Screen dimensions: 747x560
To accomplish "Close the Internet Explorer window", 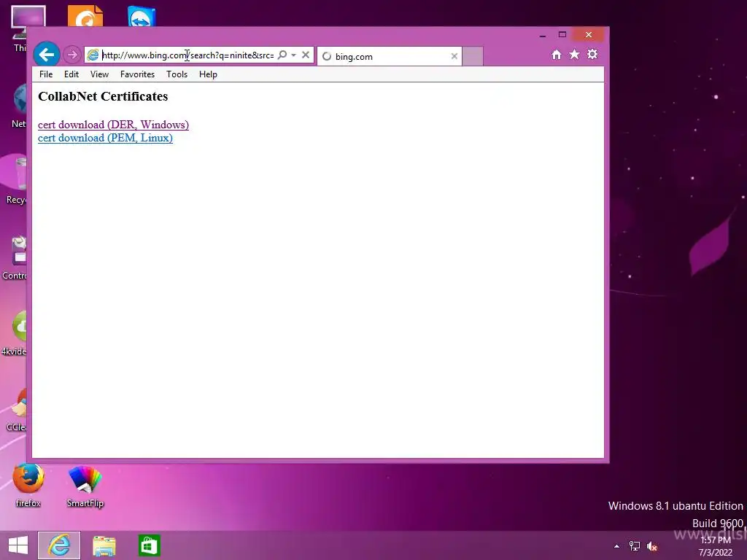I will coord(589,35).
